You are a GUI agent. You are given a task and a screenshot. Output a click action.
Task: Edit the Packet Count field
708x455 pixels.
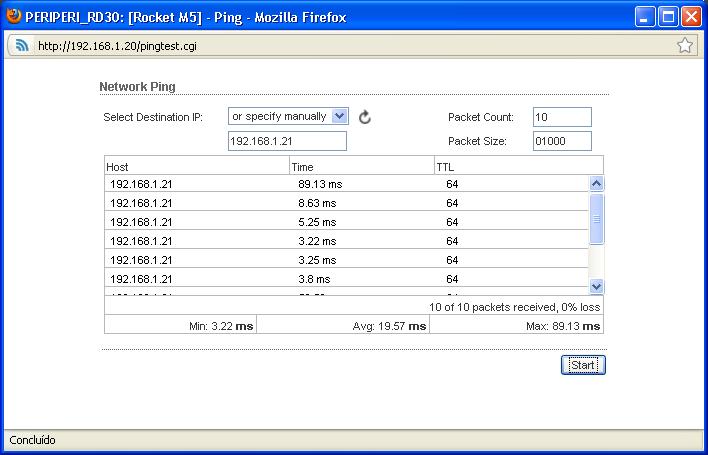(x=562, y=117)
